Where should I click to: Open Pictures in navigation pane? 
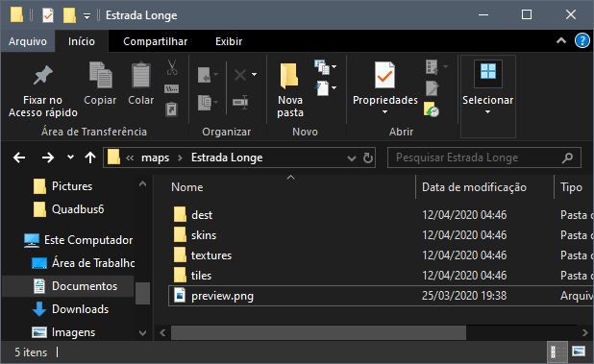71,186
